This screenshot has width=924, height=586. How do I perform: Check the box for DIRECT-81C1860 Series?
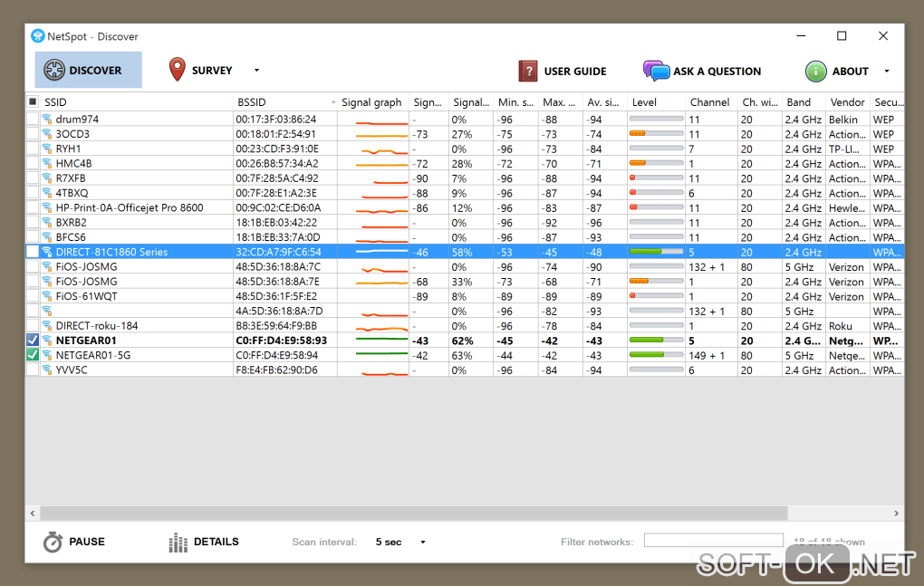point(33,252)
